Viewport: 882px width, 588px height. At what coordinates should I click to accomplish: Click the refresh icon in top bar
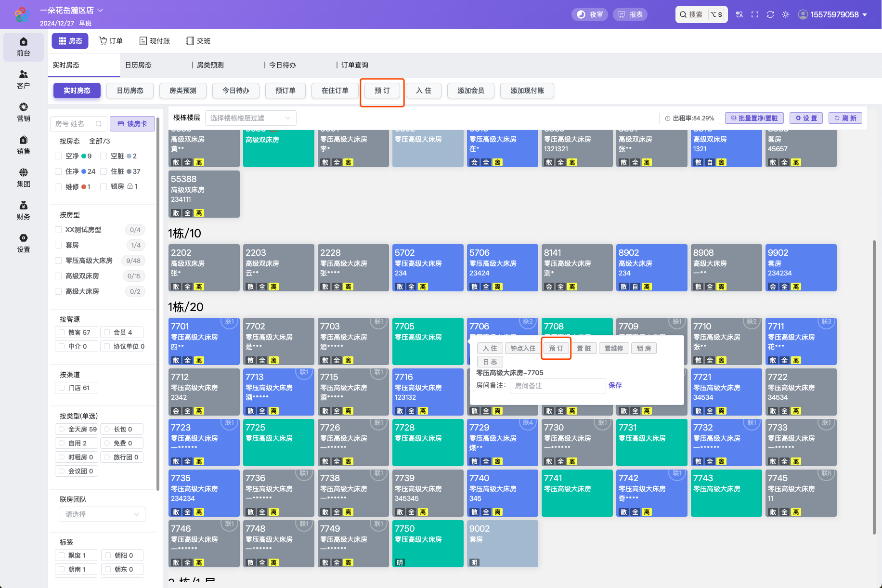pyautogui.click(x=770, y=14)
